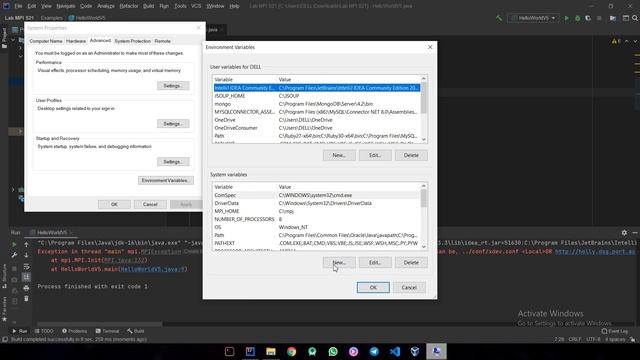This screenshot has width=640, height=360.
Task: Select MPJ_HOME row in System variables
Action: (316, 211)
